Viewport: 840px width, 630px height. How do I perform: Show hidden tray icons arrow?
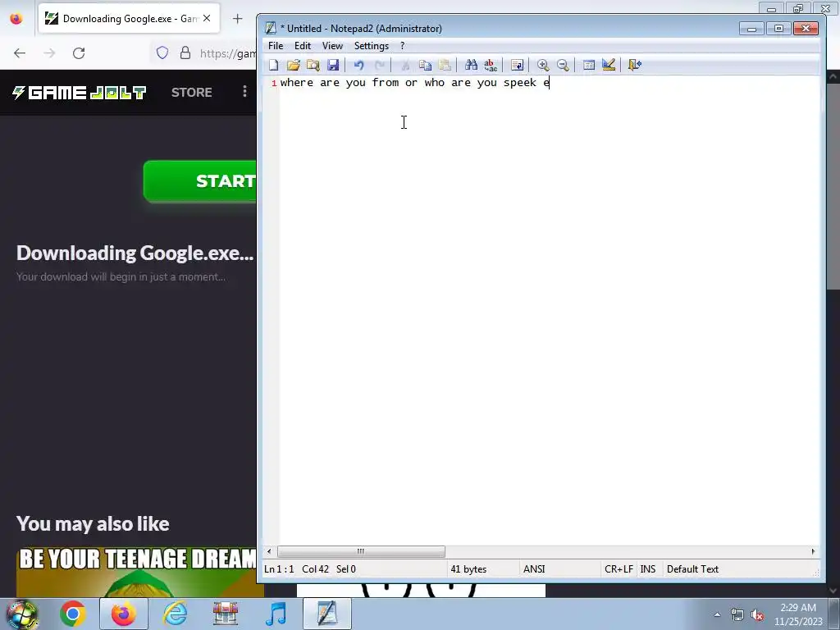pyautogui.click(x=717, y=614)
